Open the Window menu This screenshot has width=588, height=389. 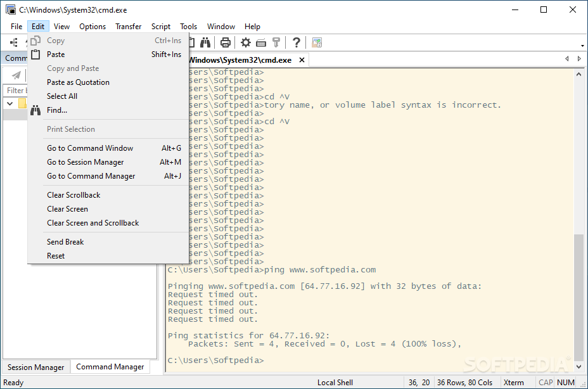[221, 26]
